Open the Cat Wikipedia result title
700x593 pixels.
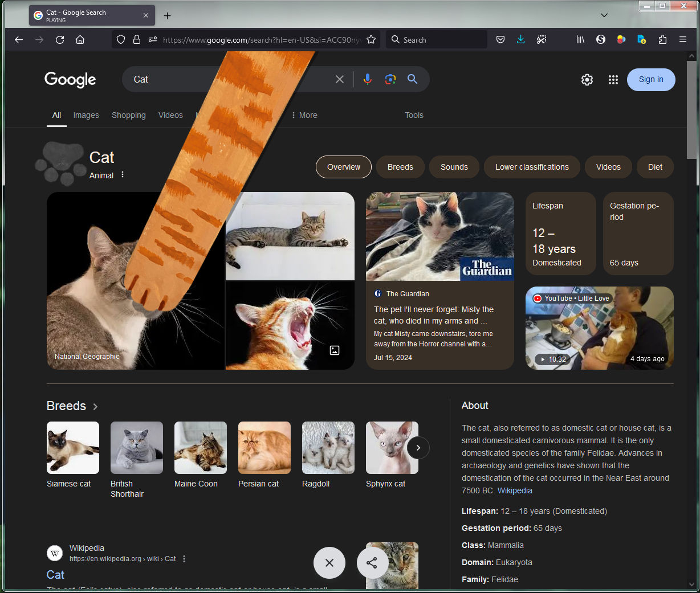point(55,575)
